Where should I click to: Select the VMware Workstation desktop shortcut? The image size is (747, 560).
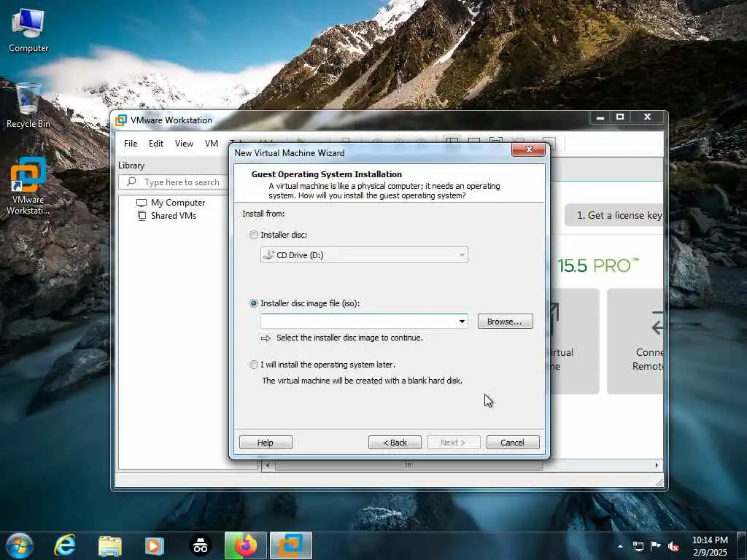28,186
